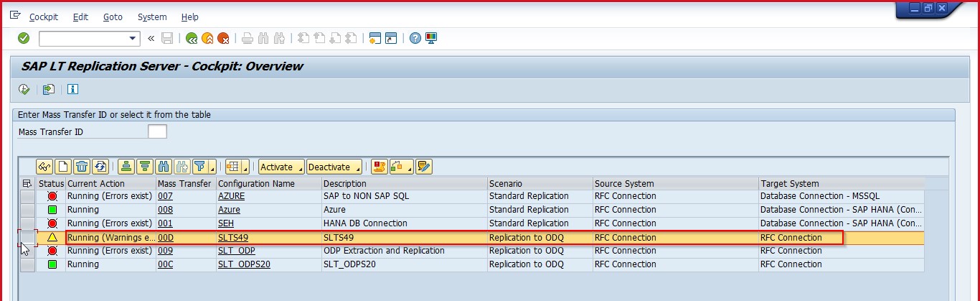Open the Goto menu

[x=113, y=17]
